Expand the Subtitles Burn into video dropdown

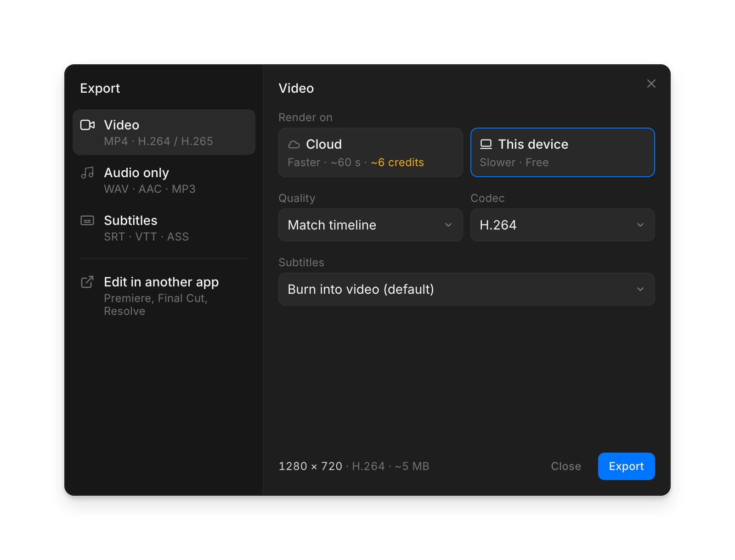(x=466, y=289)
